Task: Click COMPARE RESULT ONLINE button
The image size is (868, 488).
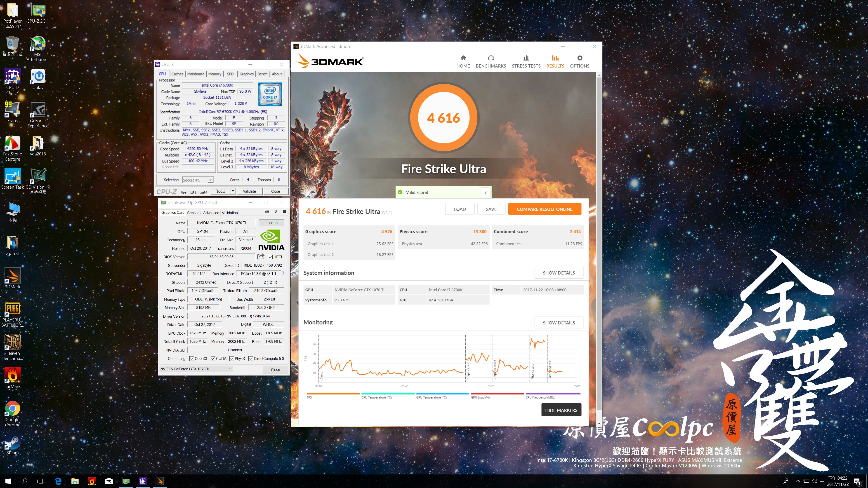Action: tap(545, 209)
